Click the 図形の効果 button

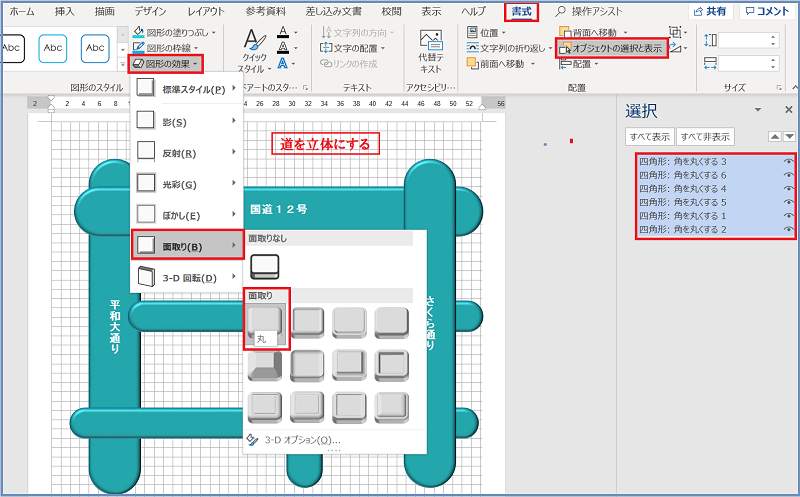coord(166,64)
